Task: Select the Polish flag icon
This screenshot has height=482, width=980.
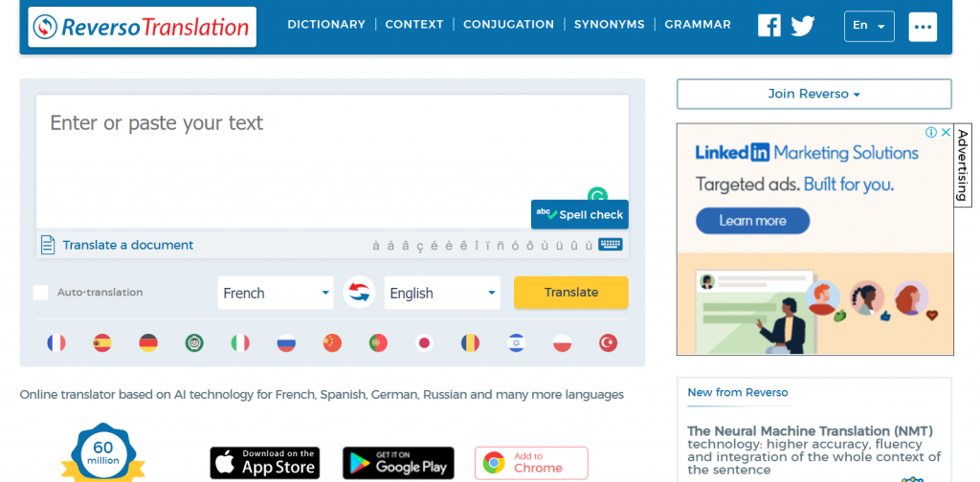Action: tap(563, 342)
